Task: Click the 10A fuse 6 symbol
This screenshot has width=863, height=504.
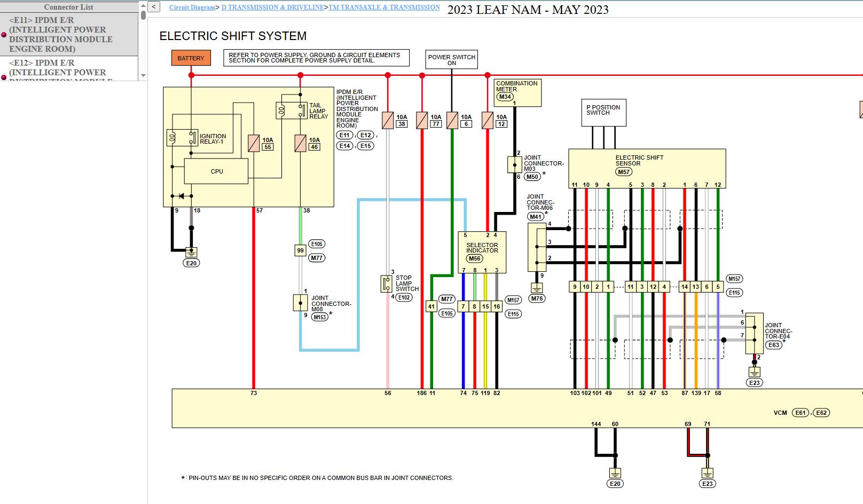Action: pyautogui.click(x=452, y=120)
